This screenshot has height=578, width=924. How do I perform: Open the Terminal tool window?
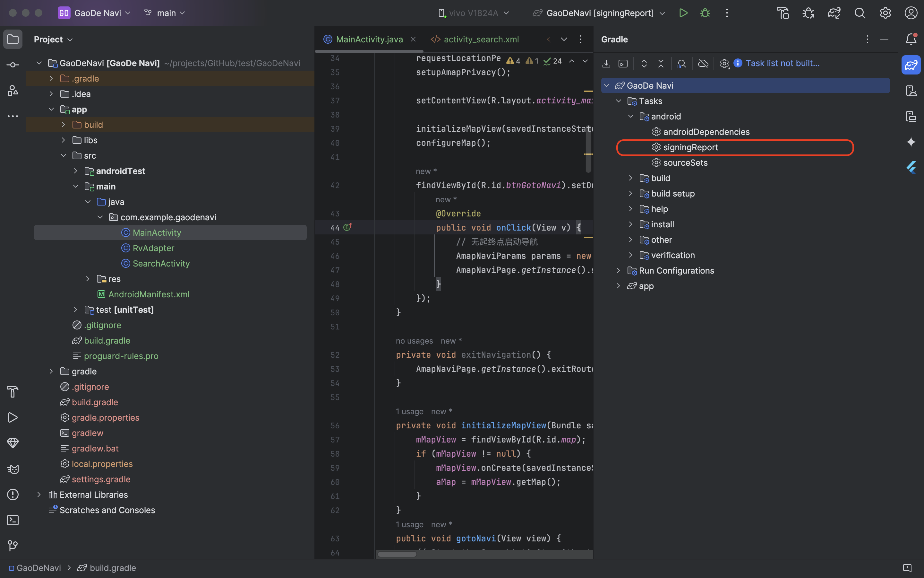point(13,520)
